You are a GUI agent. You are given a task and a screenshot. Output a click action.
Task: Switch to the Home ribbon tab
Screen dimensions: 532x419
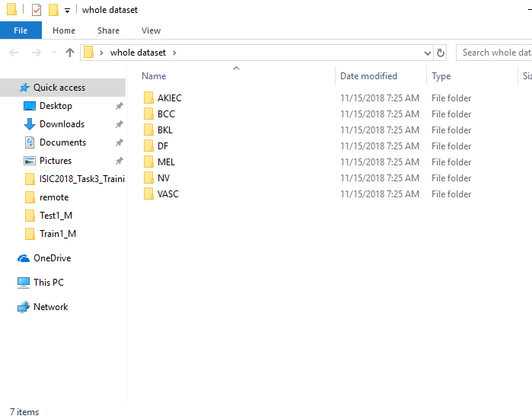point(64,30)
